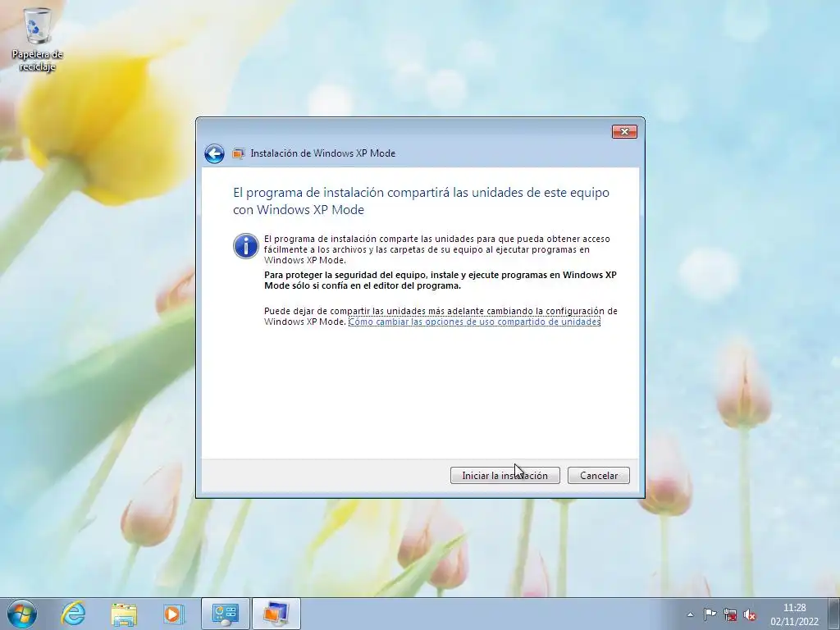Click Iniciar la instalación button
840x630 pixels.
pyautogui.click(x=504, y=475)
